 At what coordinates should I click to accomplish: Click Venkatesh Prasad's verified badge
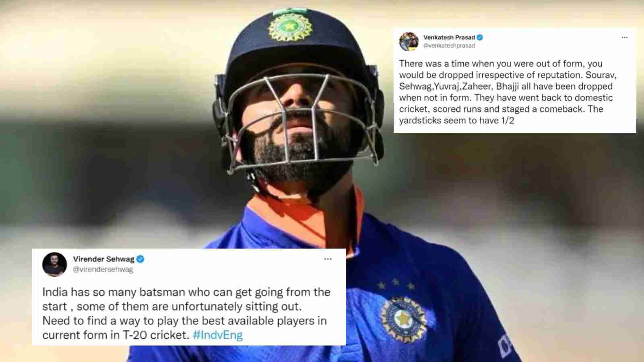480,37
